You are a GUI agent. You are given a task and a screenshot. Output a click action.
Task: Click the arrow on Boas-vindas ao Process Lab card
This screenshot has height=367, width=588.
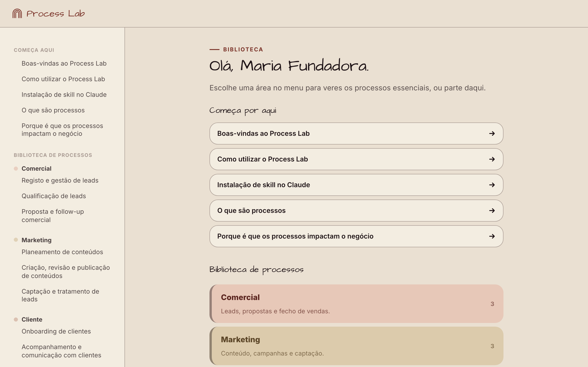click(x=492, y=133)
